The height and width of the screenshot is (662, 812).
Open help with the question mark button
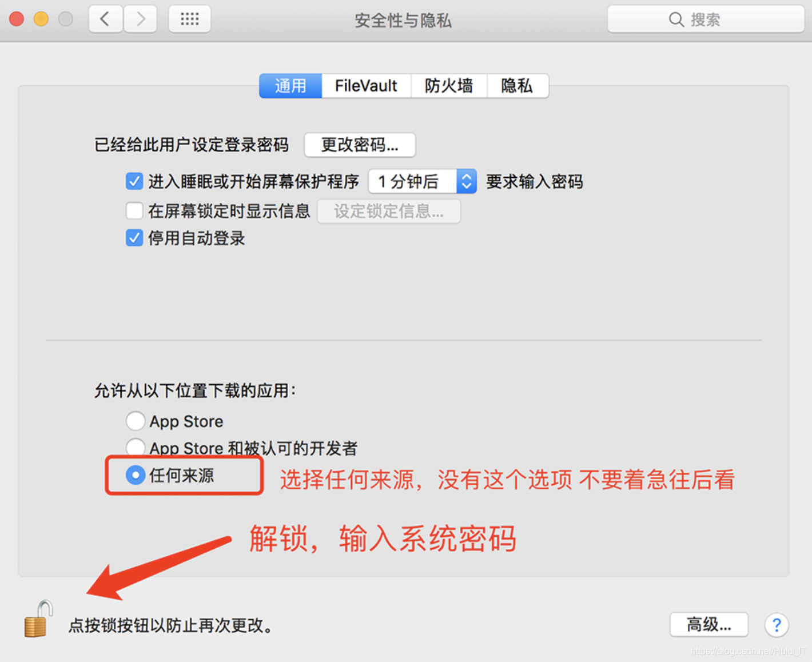click(777, 625)
